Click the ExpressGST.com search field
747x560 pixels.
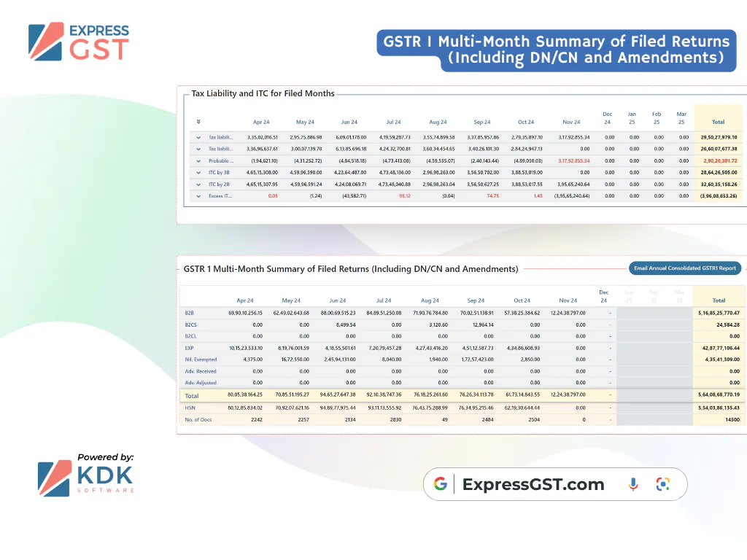(555, 484)
